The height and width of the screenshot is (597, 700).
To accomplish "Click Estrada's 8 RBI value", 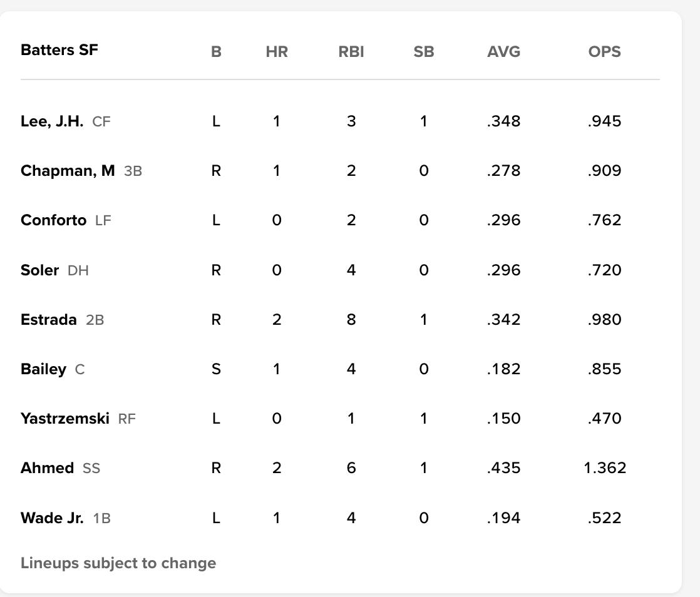I will (x=351, y=320).
